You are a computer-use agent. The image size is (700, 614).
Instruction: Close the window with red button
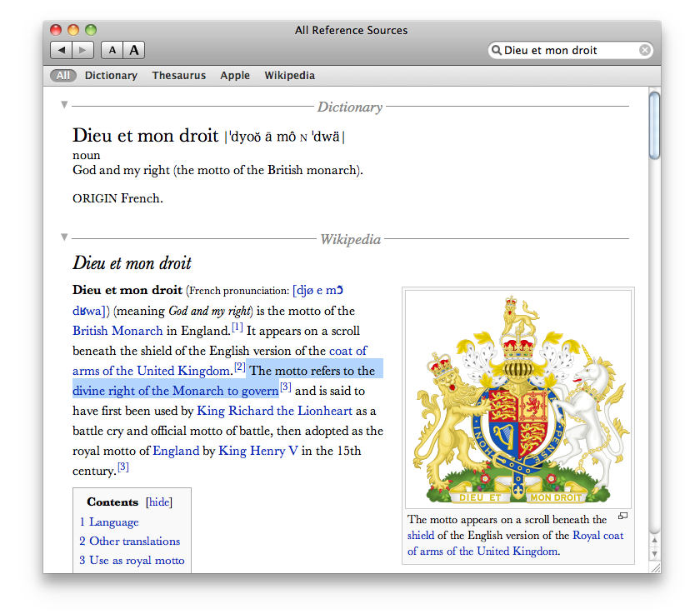click(56, 30)
